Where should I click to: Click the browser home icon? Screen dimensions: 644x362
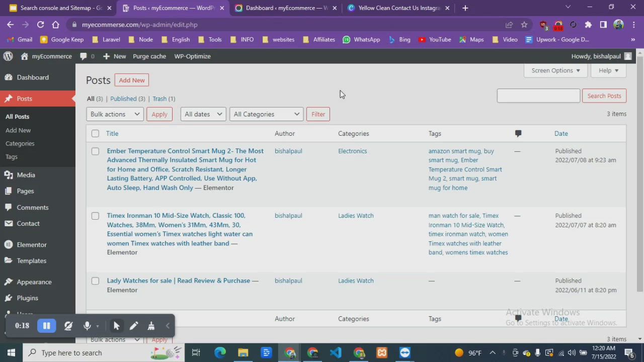55,25
